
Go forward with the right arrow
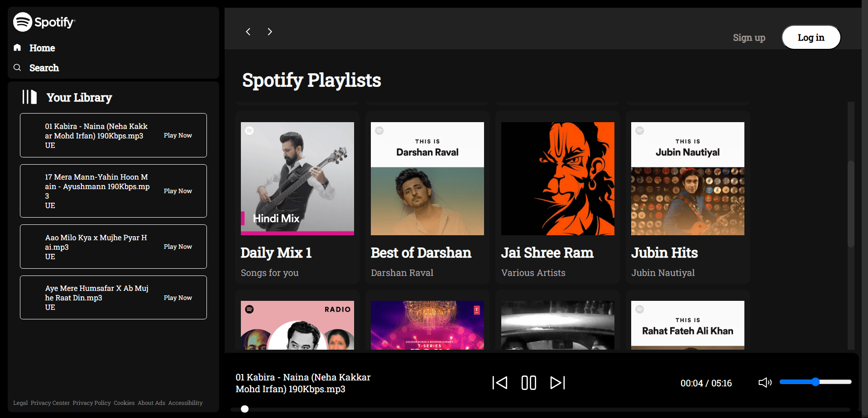coord(270,32)
